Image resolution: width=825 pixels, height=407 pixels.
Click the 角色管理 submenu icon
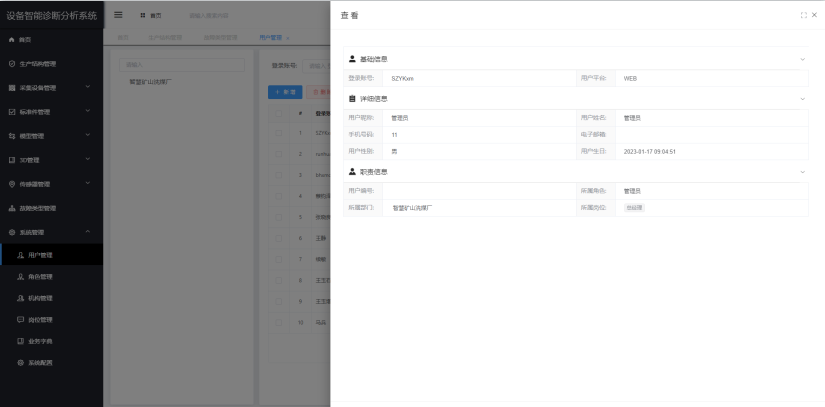click(21, 277)
